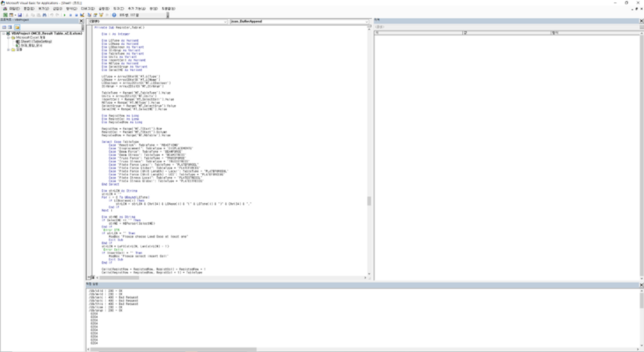Expand the modules folder in project tree
Screen dimensions: 644x352
click(8, 50)
